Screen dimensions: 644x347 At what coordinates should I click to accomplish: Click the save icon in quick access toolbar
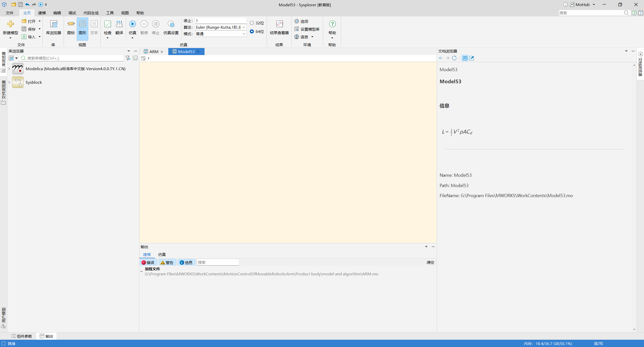point(20,5)
